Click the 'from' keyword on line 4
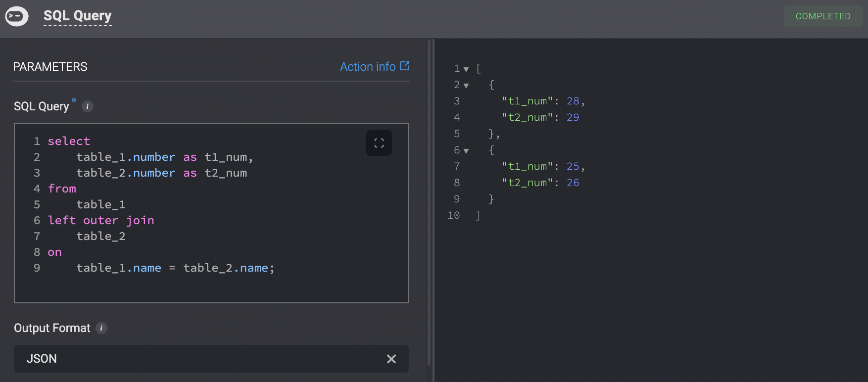 click(x=62, y=189)
